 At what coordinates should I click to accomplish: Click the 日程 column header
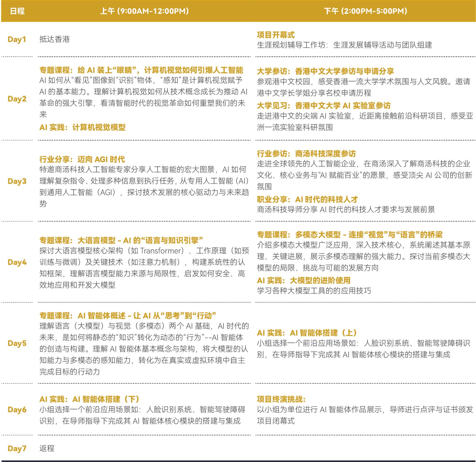point(17,11)
